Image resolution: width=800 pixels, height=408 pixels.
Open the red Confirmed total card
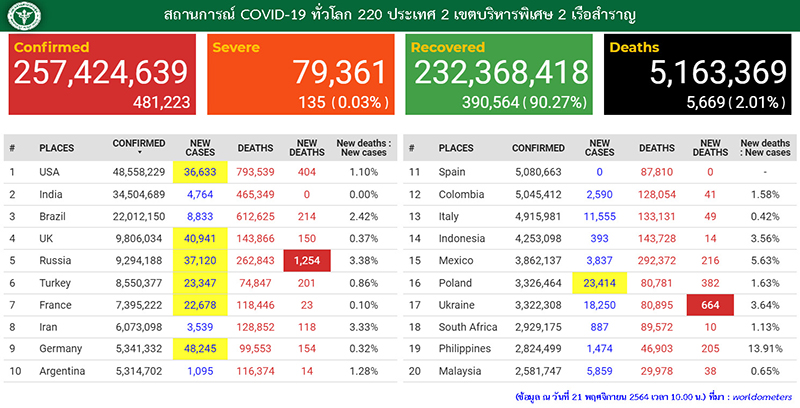pos(103,74)
